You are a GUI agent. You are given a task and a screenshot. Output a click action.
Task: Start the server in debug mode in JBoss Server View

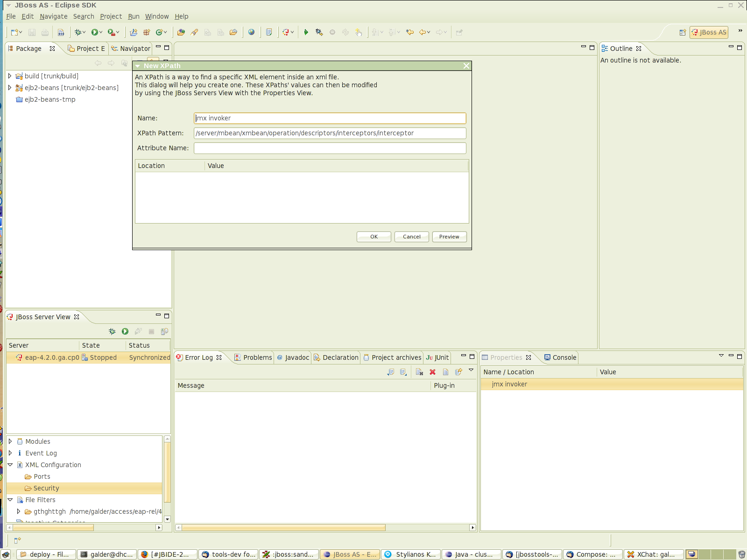click(112, 331)
